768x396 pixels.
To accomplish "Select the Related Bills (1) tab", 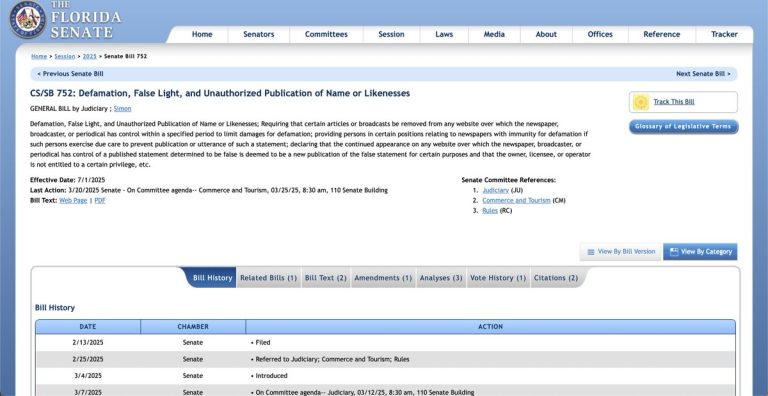I will click(268, 278).
